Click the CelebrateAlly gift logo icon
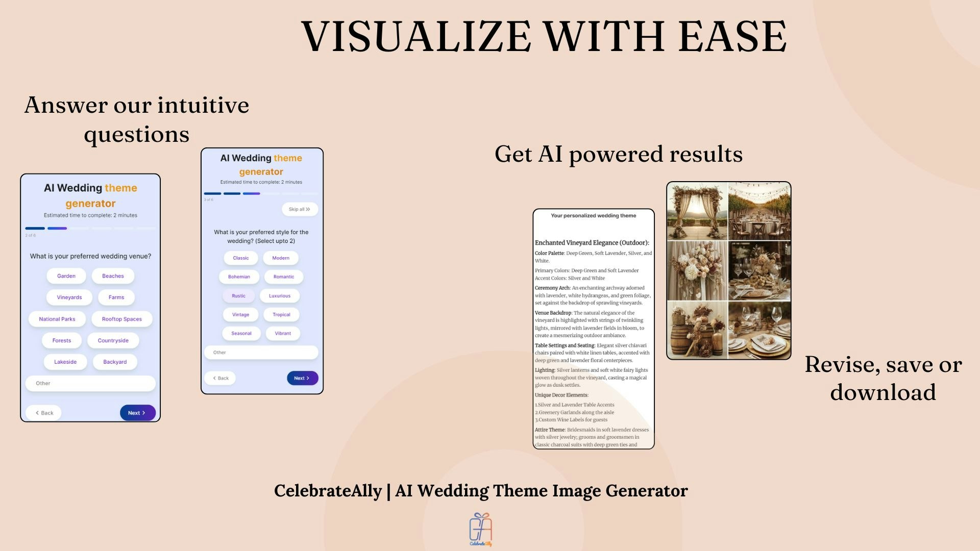980x551 pixels. click(x=481, y=529)
